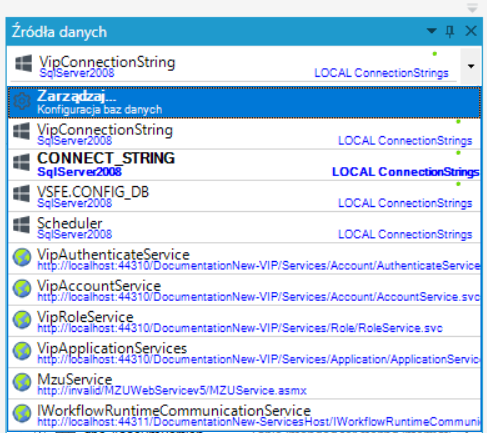Choose VipConnectionString in the dropdown list

point(244,134)
